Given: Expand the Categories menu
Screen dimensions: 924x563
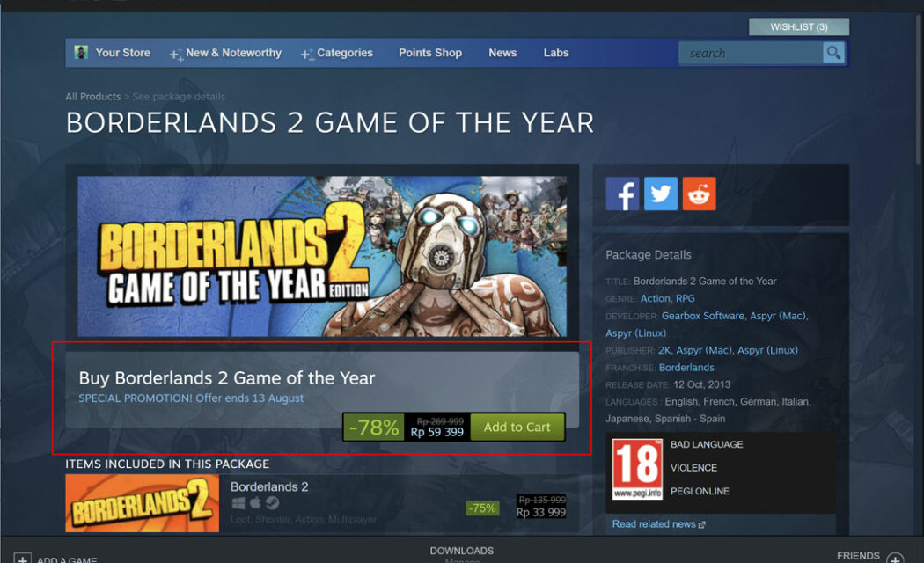Looking at the screenshot, I should 337,53.
